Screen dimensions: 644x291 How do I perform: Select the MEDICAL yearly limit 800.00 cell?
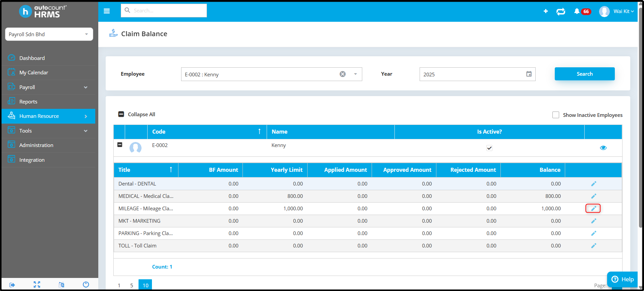click(x=275, y=196)
